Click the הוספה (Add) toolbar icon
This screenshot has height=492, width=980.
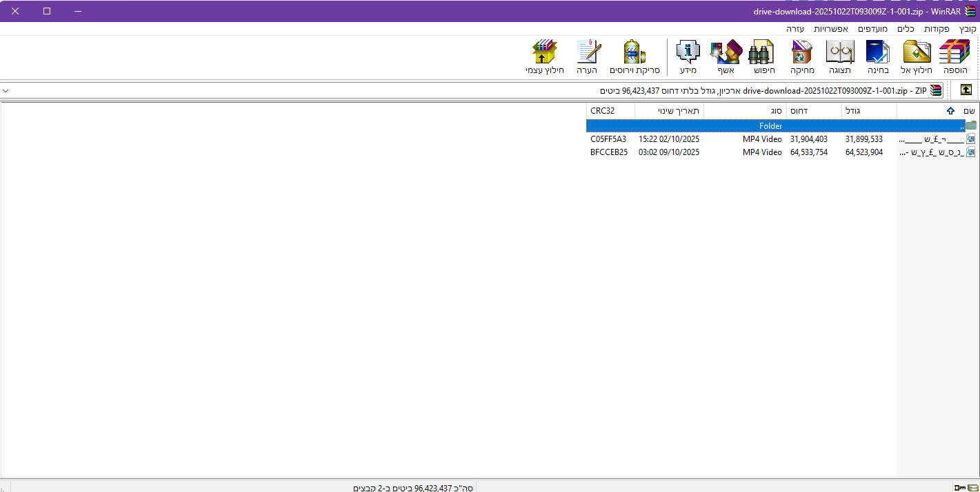click(955, 57)
